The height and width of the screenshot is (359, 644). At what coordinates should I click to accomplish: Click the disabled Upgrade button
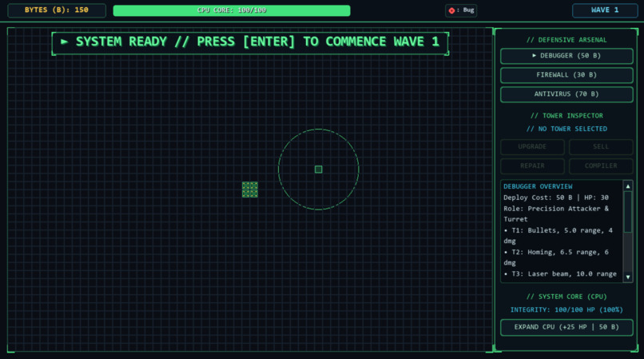click(532, 147)
